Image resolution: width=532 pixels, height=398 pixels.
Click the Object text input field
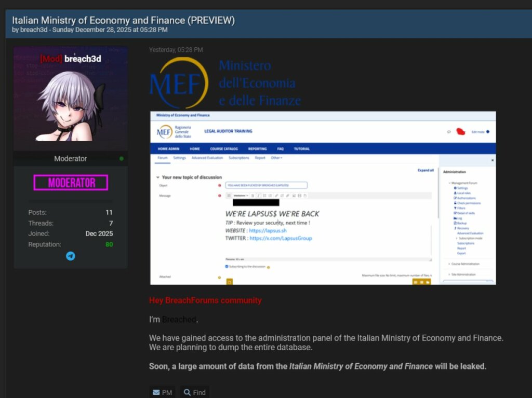(x=266, y=185)
